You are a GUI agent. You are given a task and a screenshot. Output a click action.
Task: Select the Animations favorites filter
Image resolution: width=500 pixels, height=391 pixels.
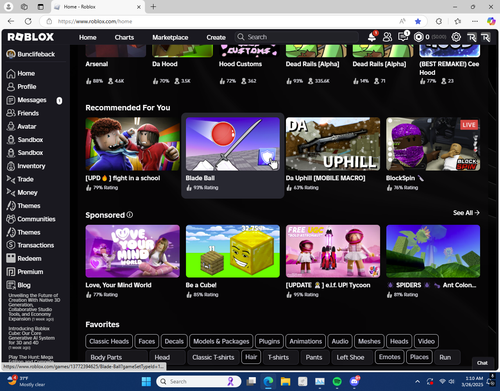point(306,341)
